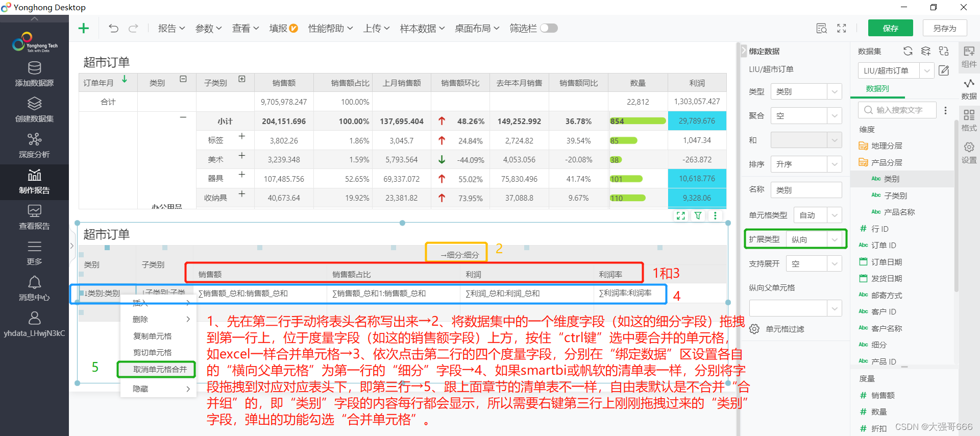Screen dimensions: 980x436
Task: Open the 查看 menu
Action: click(246, 29)
